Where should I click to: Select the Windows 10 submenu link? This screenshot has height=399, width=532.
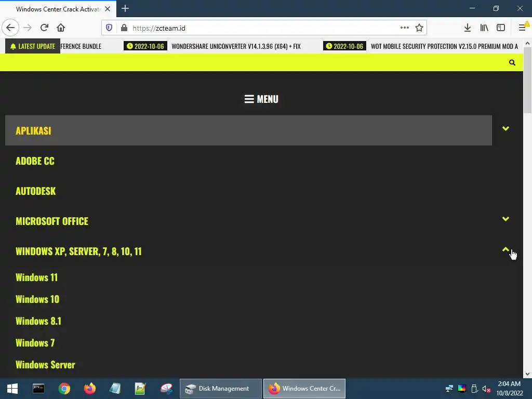tap(37, 299)
